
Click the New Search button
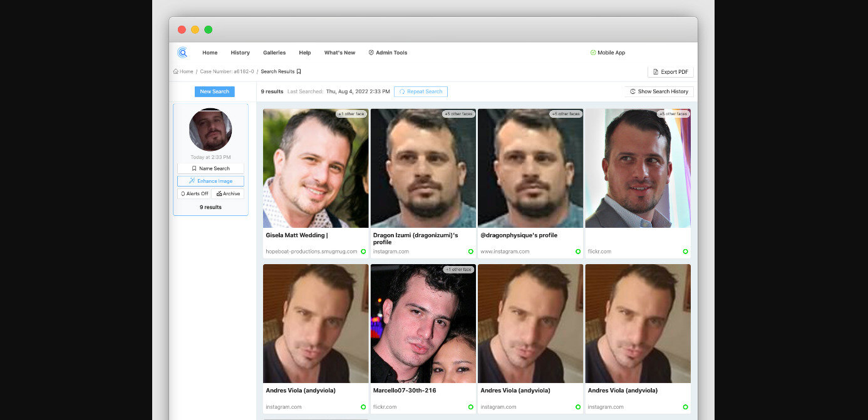[x=214, y=91]
